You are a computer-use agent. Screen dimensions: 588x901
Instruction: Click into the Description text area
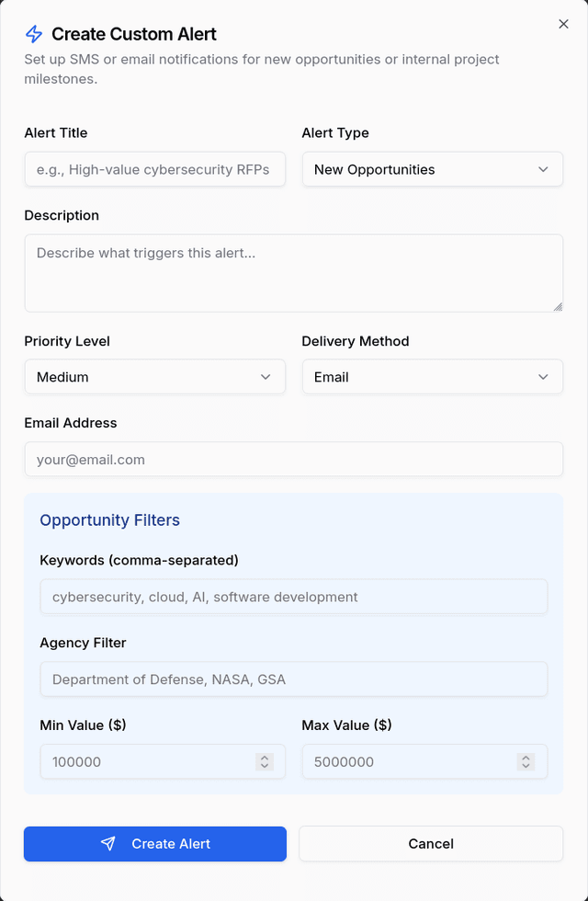point(293,272)
